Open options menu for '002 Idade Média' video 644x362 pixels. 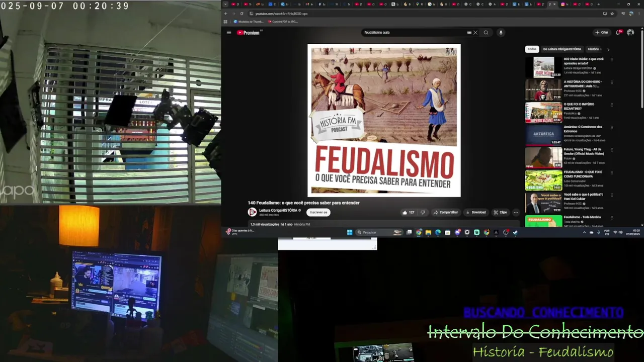(x=612, y=59)
